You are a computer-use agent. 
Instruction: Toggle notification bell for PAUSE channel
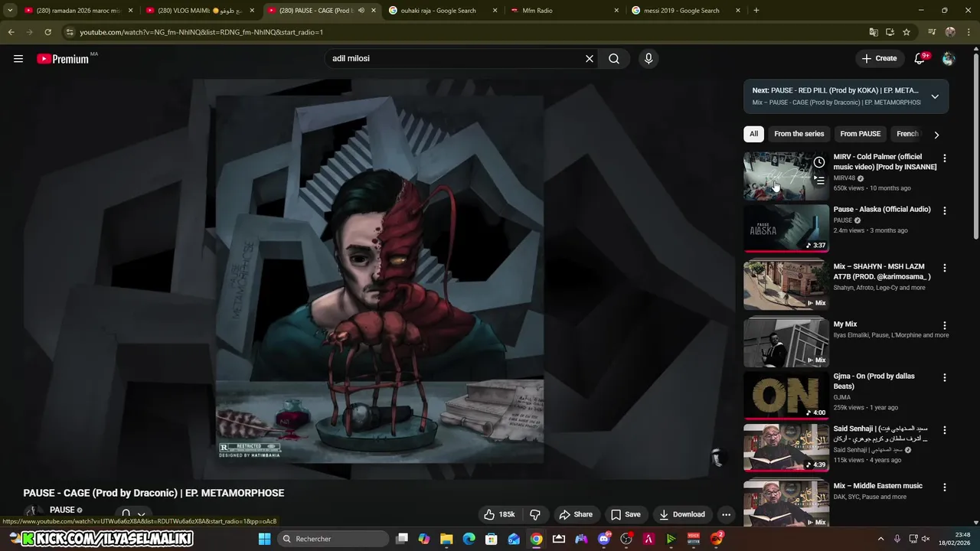coord(132,514)
